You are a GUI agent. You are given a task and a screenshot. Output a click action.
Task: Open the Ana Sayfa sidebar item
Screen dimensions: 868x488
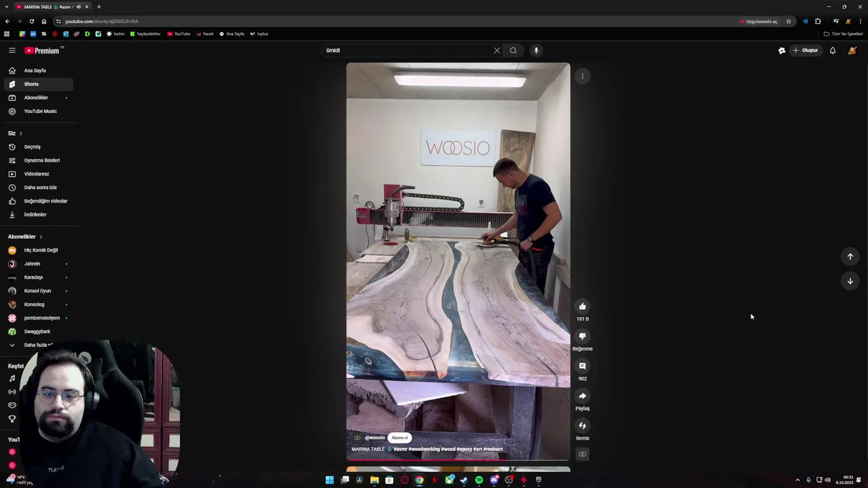tap(38, 70)
